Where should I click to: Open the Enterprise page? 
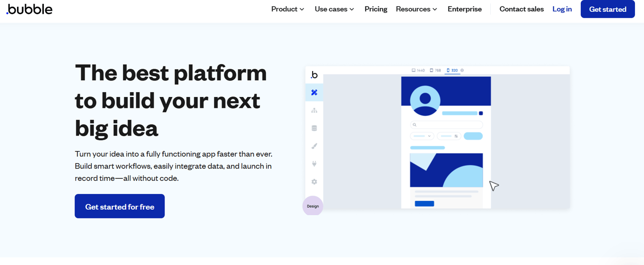[464, 9]
